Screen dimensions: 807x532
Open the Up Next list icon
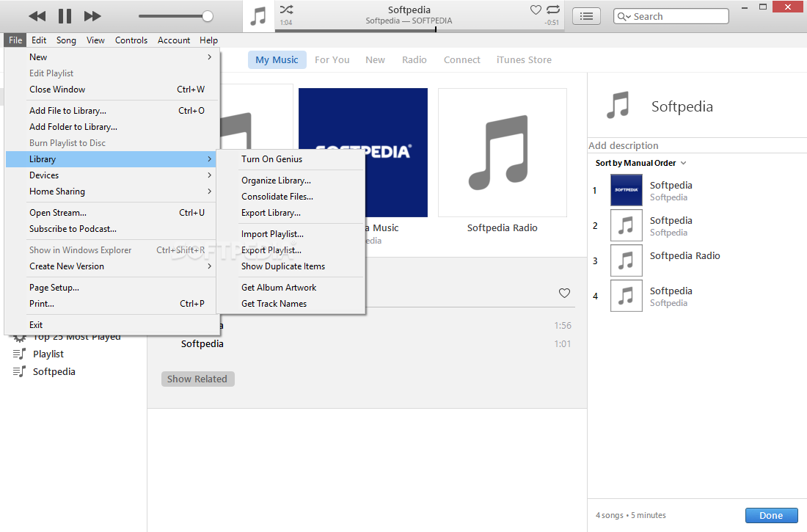click(586, 16)
